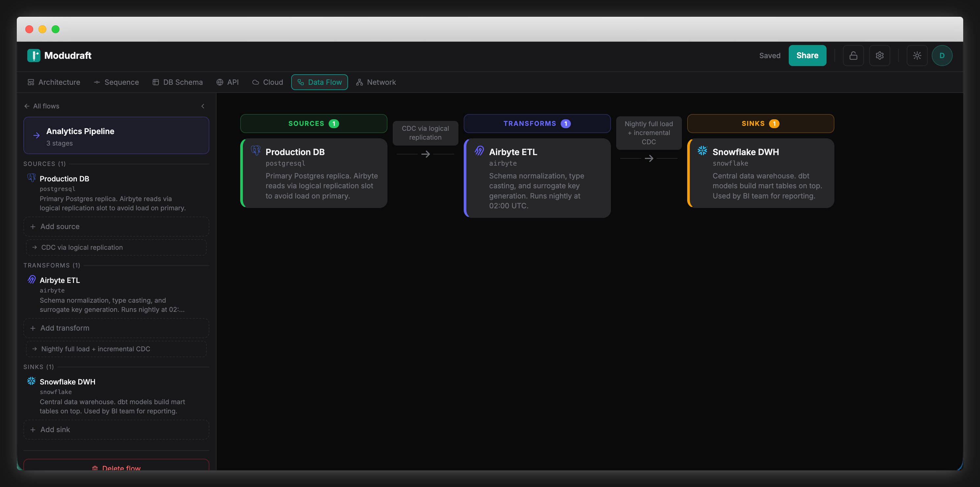
Task: Click the Architecture tab grid icon
Action: pyautogui.click(x=31, y=82)
